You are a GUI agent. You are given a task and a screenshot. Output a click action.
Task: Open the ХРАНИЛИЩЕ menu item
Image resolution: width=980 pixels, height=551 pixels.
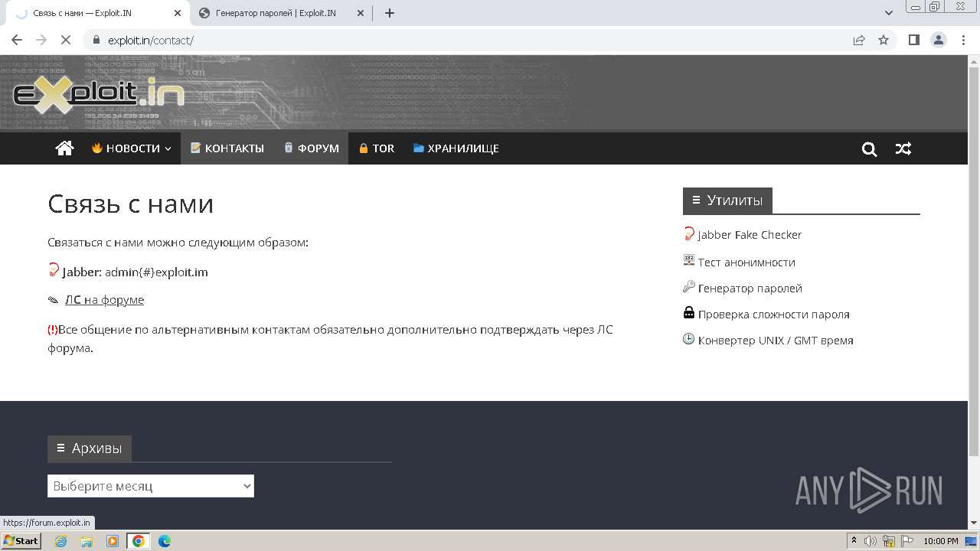[456, 148]
